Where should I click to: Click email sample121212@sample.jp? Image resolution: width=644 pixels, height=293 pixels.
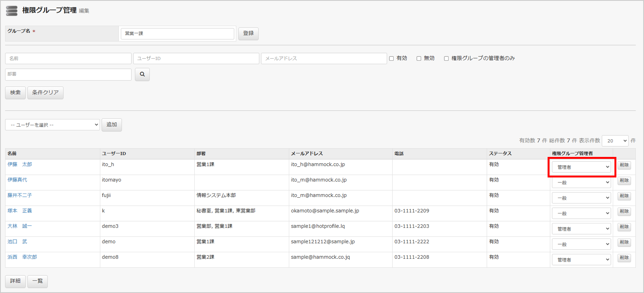pos(323,241)
